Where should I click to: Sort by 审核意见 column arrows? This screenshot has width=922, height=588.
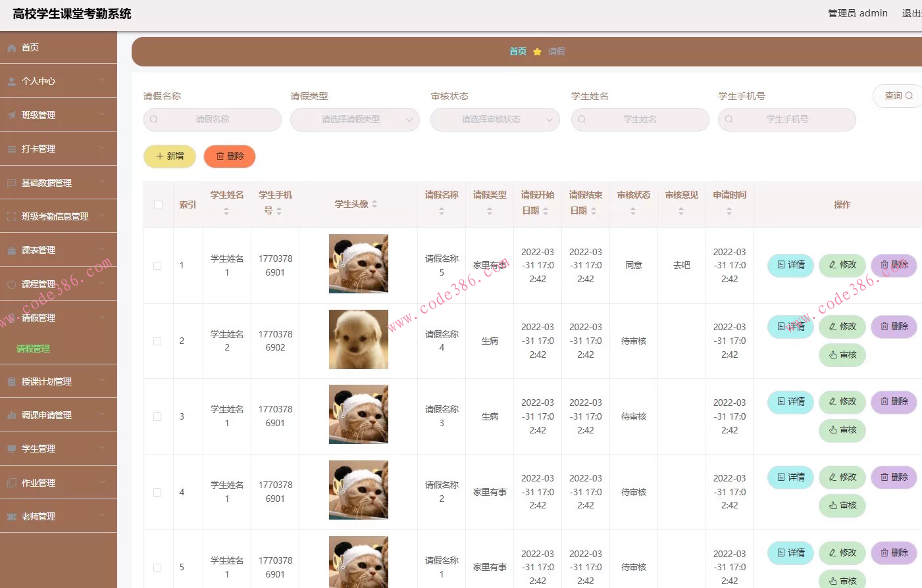681,211
